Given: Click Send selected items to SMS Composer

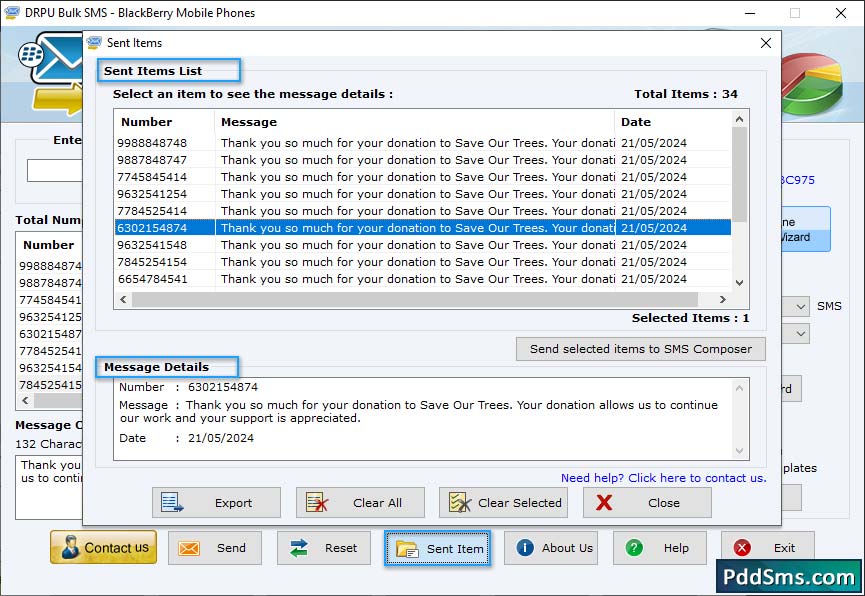Looking at the screenshot, I should pyautogui.click(x=640, y=349).
